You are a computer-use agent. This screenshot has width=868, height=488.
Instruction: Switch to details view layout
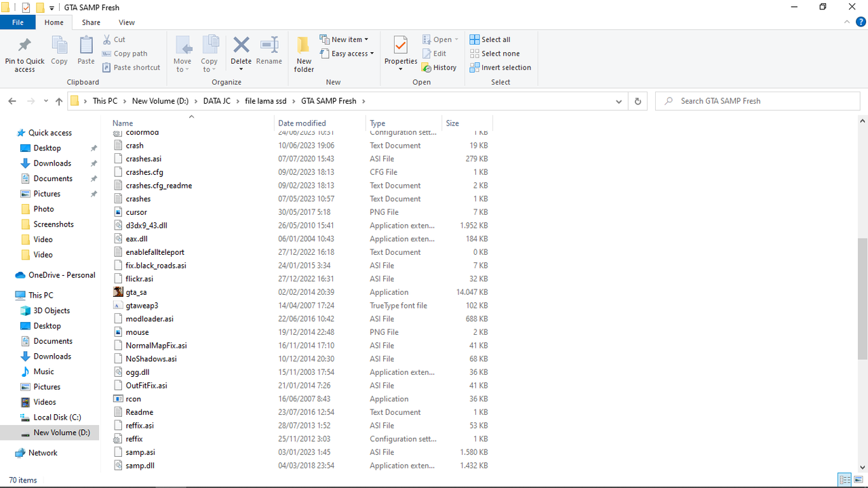[x=845, y=480]
